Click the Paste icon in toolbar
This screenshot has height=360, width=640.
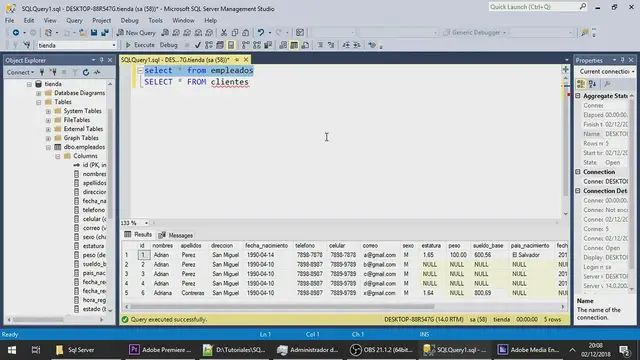coord(246,33)
